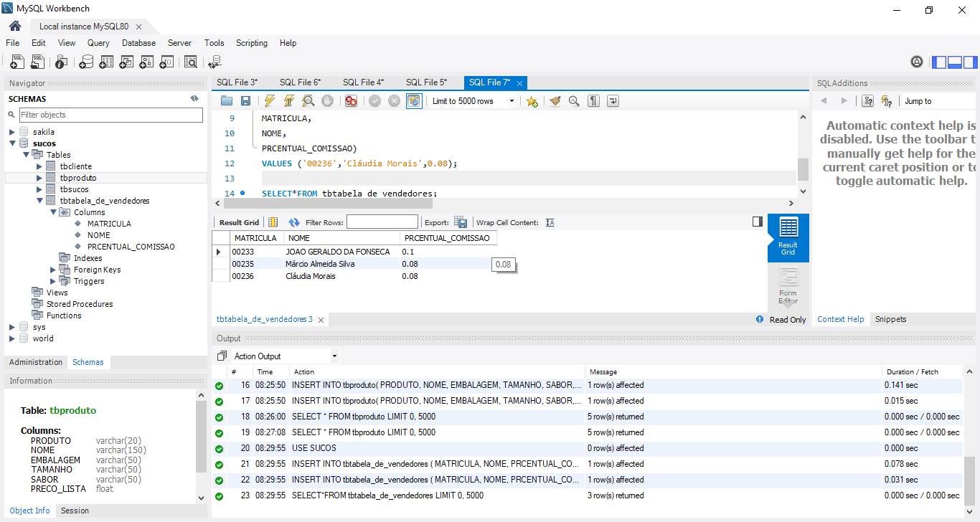Expand the Triggers node

tap(53, 281)
